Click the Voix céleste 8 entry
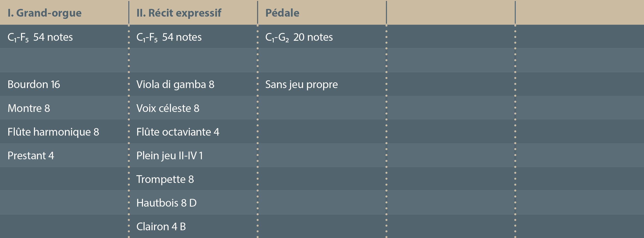Viewport: 644px width, 238px height. (x=168, y=108)
